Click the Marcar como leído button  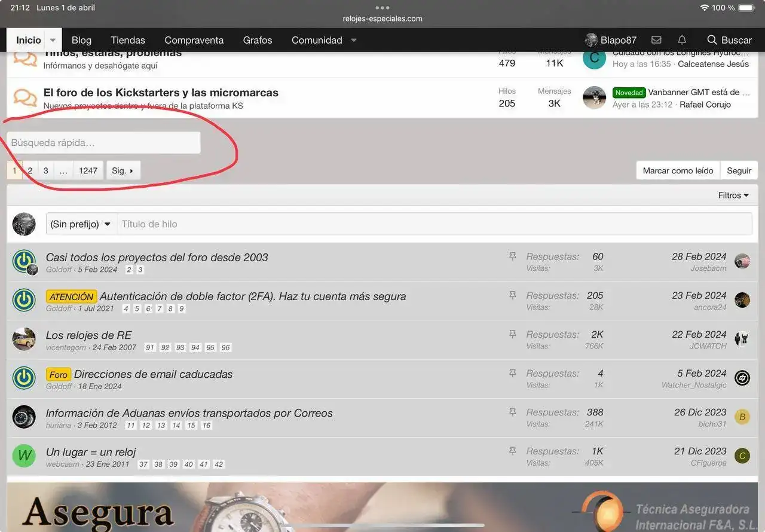pyautogui.click(x=678, y=170)
